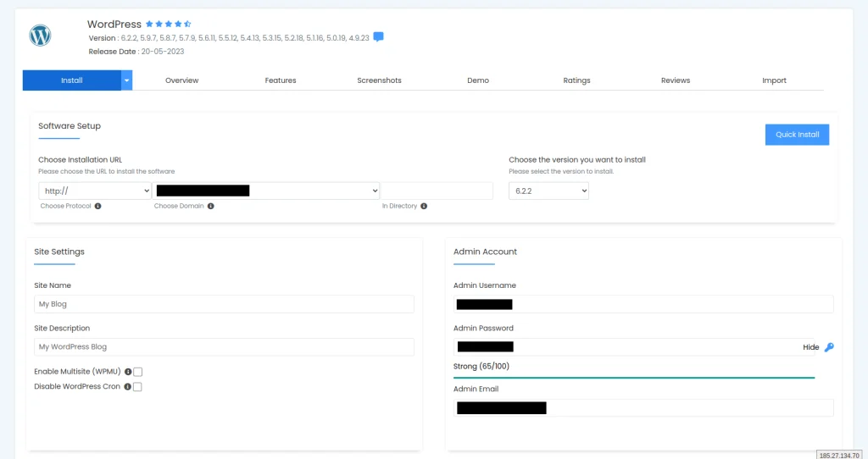Focus the In Directory input field
The image size is (868, 459).
click(x=437, y=191)
